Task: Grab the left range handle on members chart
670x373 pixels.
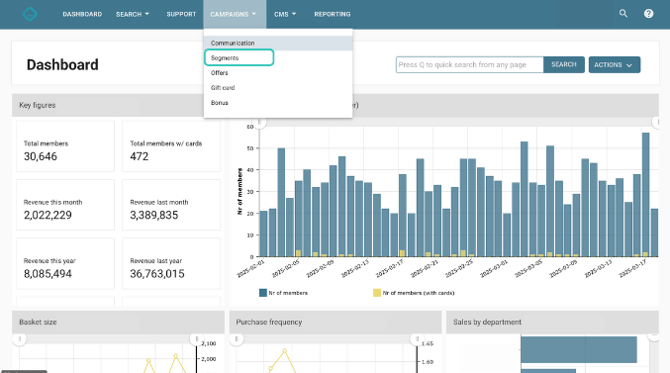Action: tap(260, 122)
